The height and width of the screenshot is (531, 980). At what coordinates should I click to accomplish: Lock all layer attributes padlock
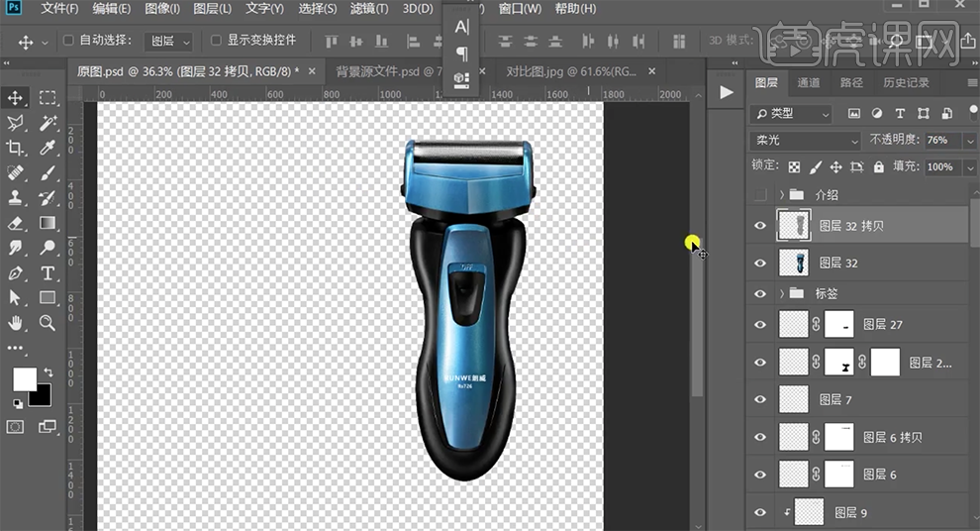879,167
